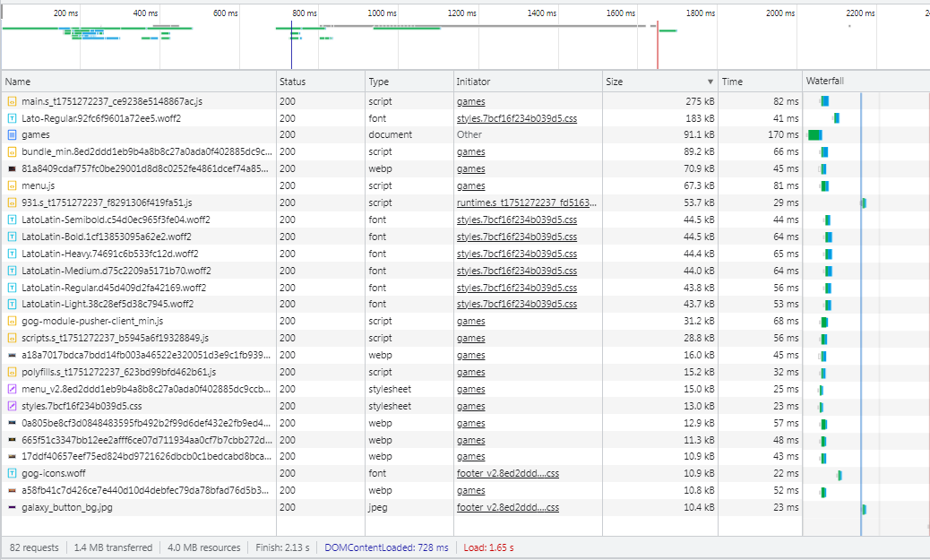
Task: Sort by the Time column header
Action: pyautogui.click(x=759, y=82)
